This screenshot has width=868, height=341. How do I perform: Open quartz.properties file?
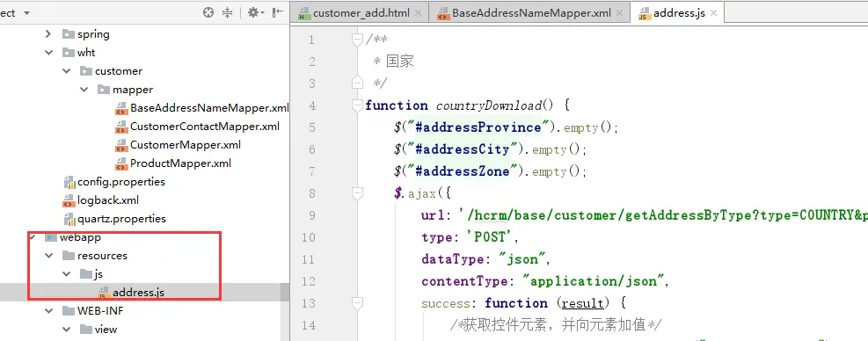pos(121,219)
